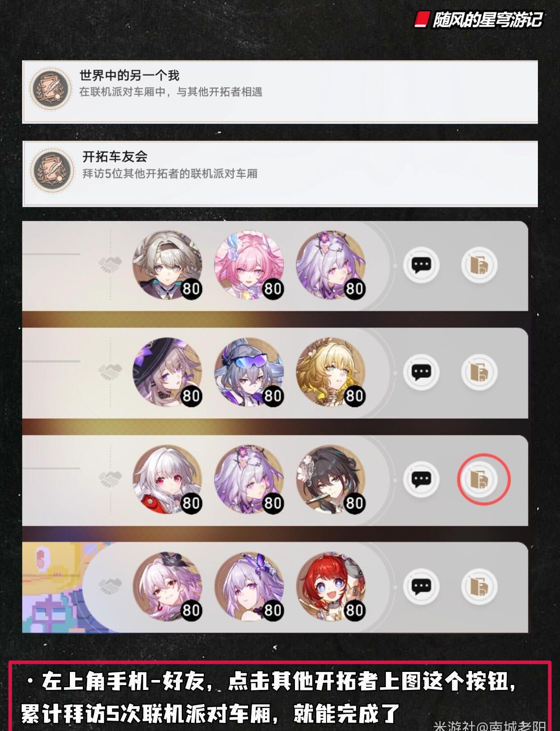Select the white-haired character in red outfit
560x731 pixels.
pos(167,479)
